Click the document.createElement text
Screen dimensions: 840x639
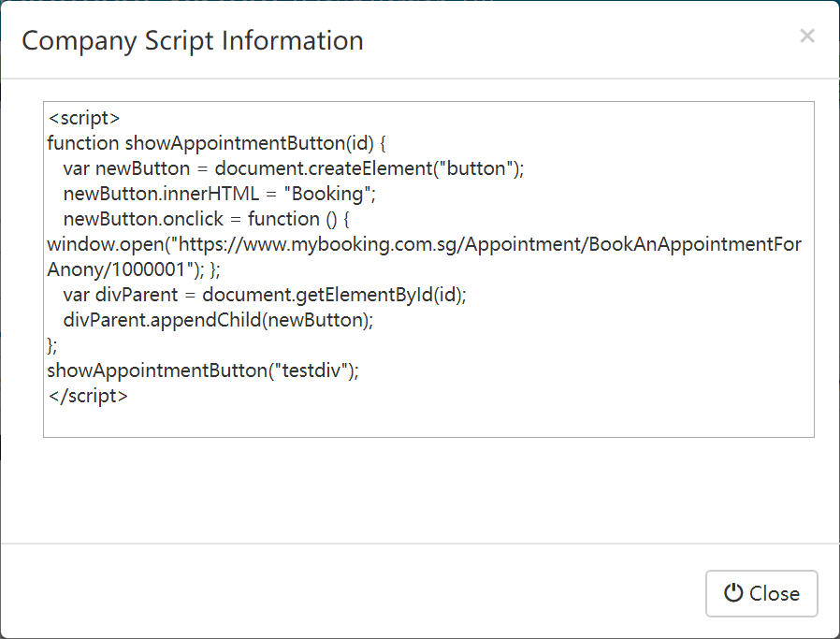coord(324,168)
